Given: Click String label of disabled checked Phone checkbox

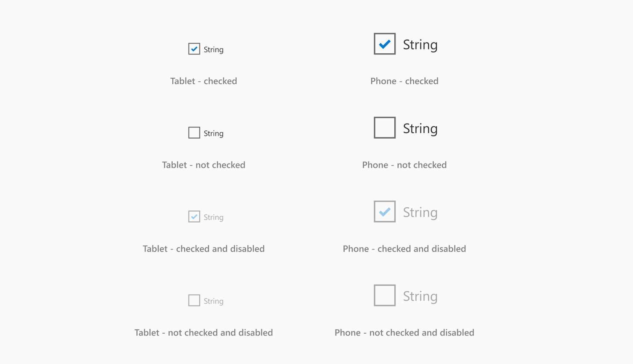Looking at the screenshot, I should click(420, 213).
